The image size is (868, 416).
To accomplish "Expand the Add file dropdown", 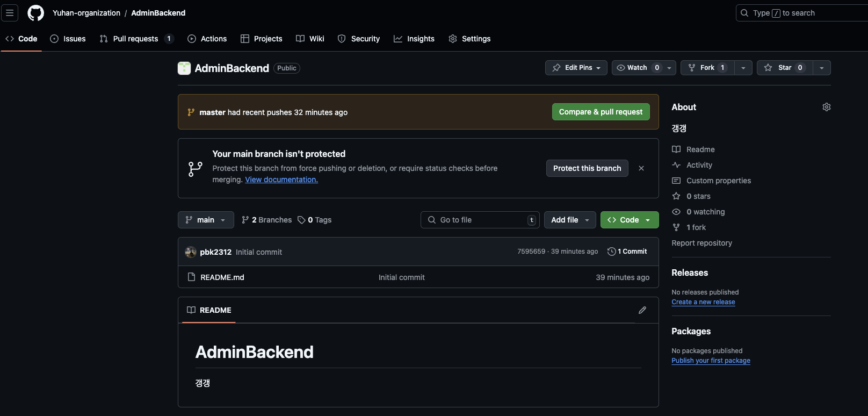I will click(570, 220).
